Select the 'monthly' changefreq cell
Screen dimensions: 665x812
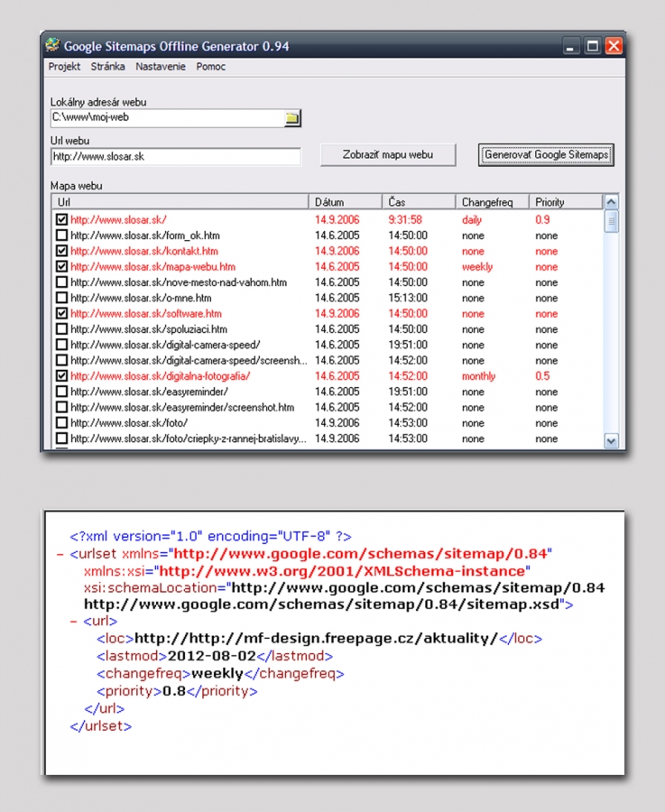(478, 376)
